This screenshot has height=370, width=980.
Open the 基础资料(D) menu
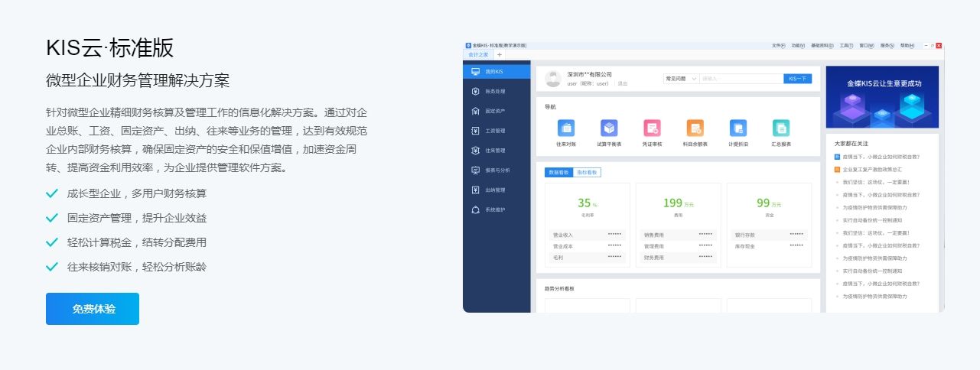822,46
